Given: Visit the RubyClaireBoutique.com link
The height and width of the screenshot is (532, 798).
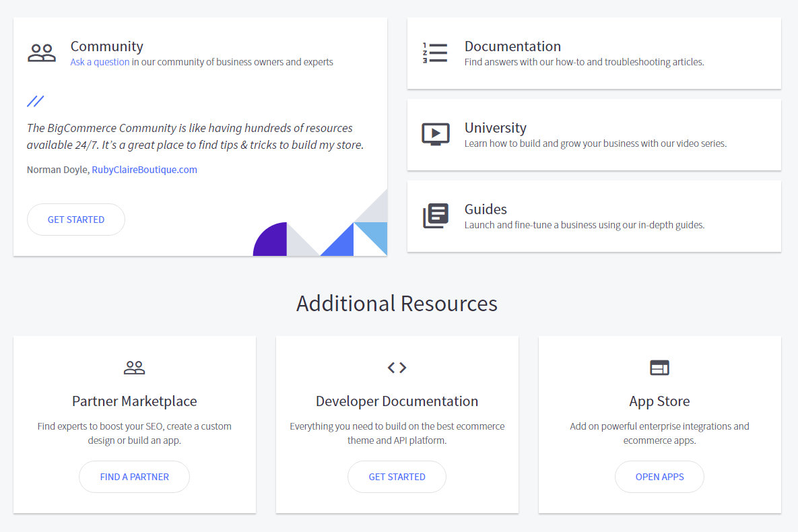Looking at the screenshot, I should click(x=144, y=170).
